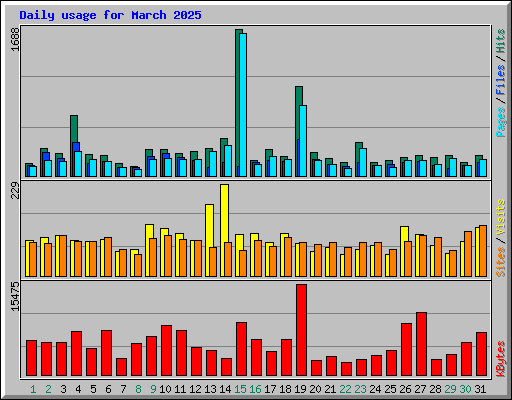This screenshot has height=400, width=512.
Task: Click the KBytes legend label
Action: click(x=500, y=359)
